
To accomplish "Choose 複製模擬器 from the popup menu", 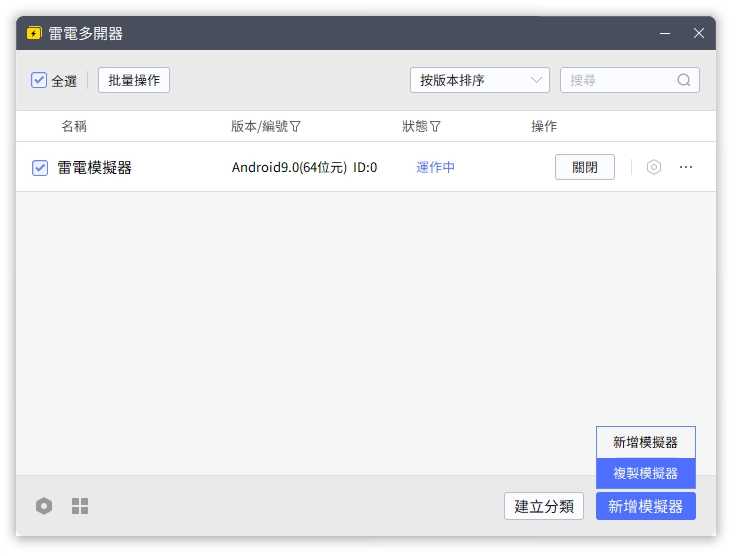I will pyautogui.click(x=645, y=473).
